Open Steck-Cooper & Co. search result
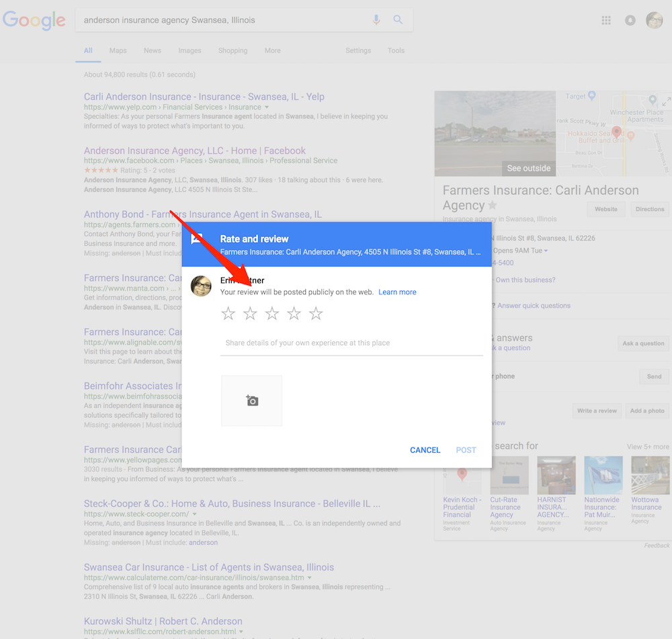Image resolution: width=672 pixels, height=639 pixels. (x=233, y=503)
